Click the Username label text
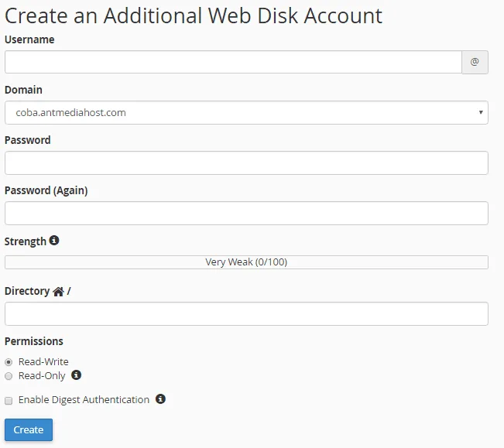The image size is (504, 448). [29, 39]
